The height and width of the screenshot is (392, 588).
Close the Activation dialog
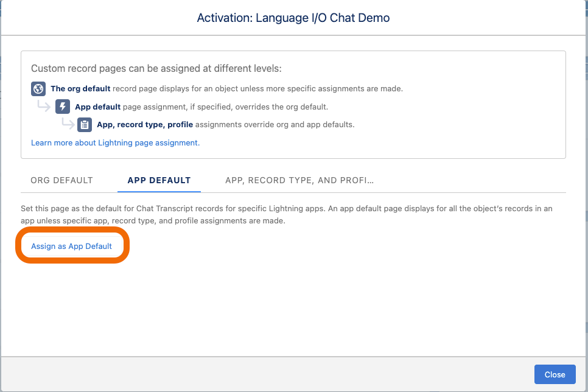coord(555,374)
